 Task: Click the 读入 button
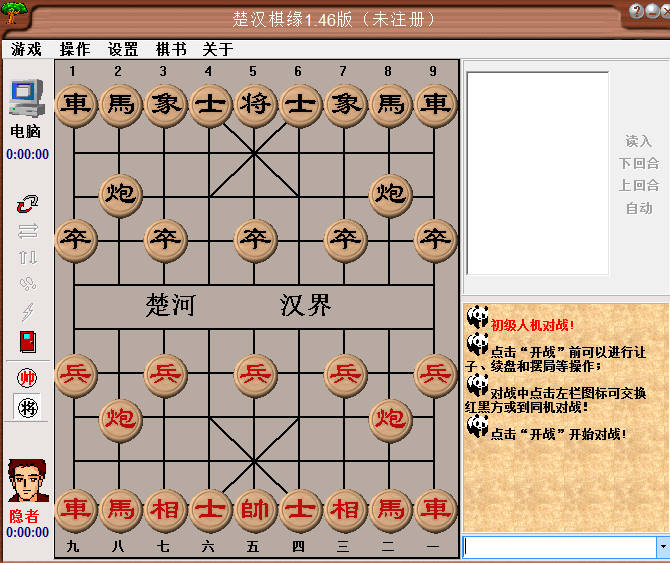[639, 141]
